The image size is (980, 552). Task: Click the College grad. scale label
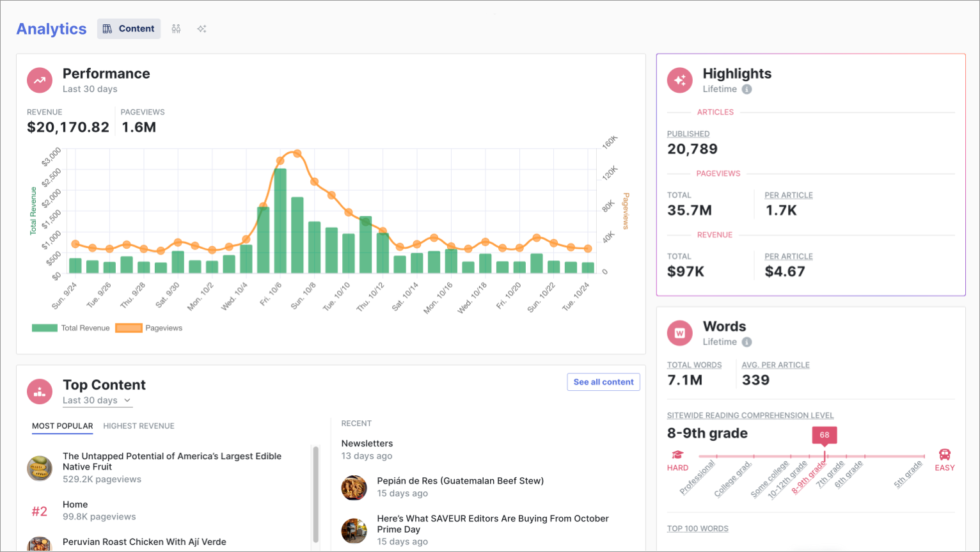pos(733,478)
